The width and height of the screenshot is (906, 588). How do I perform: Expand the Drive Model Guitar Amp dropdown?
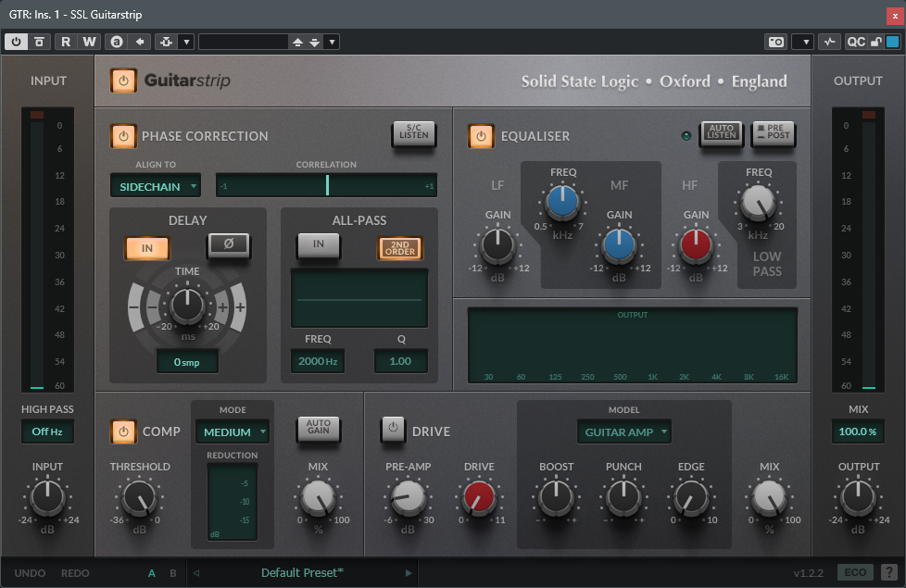pos(623,432)
